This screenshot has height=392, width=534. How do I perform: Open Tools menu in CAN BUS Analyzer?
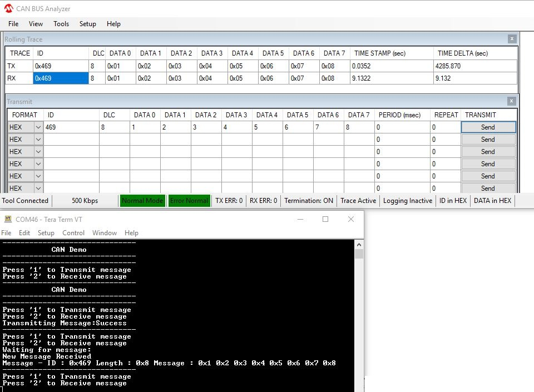click(61, 24)
